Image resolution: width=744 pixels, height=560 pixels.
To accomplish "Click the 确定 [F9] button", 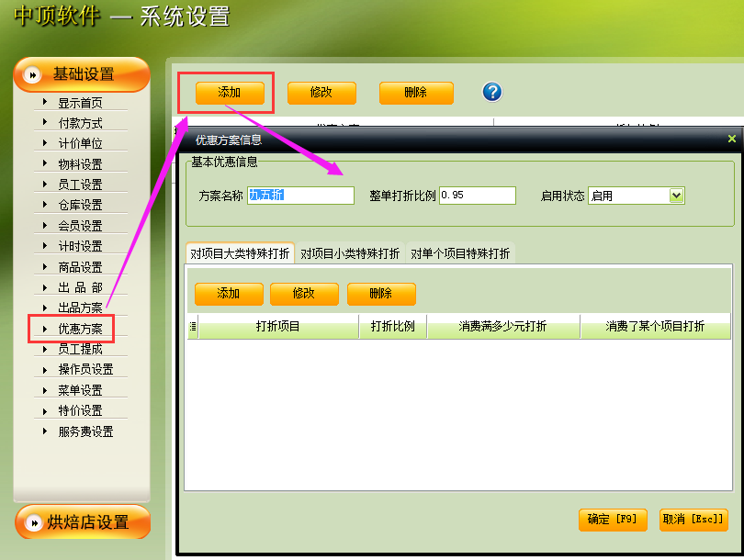I will [x=613, y=519].
